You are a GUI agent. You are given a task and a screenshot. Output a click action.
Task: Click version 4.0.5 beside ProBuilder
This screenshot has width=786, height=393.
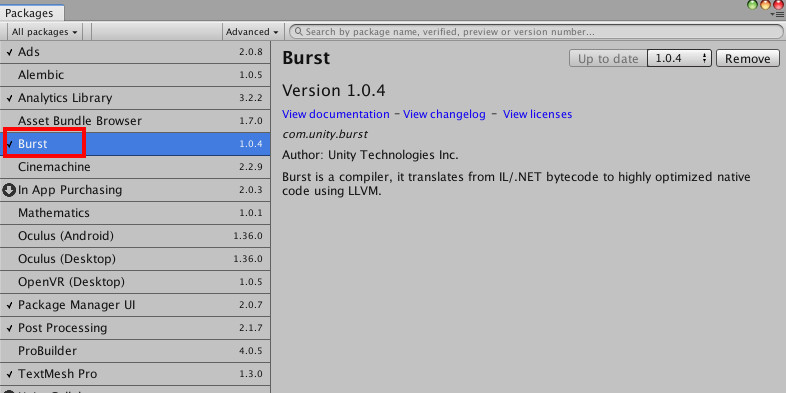[251, 351]
